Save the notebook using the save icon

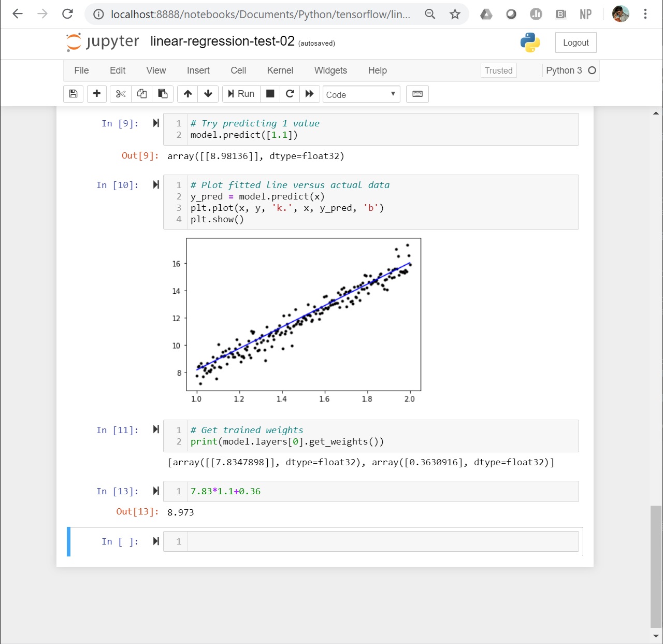[x=73, y=94]
